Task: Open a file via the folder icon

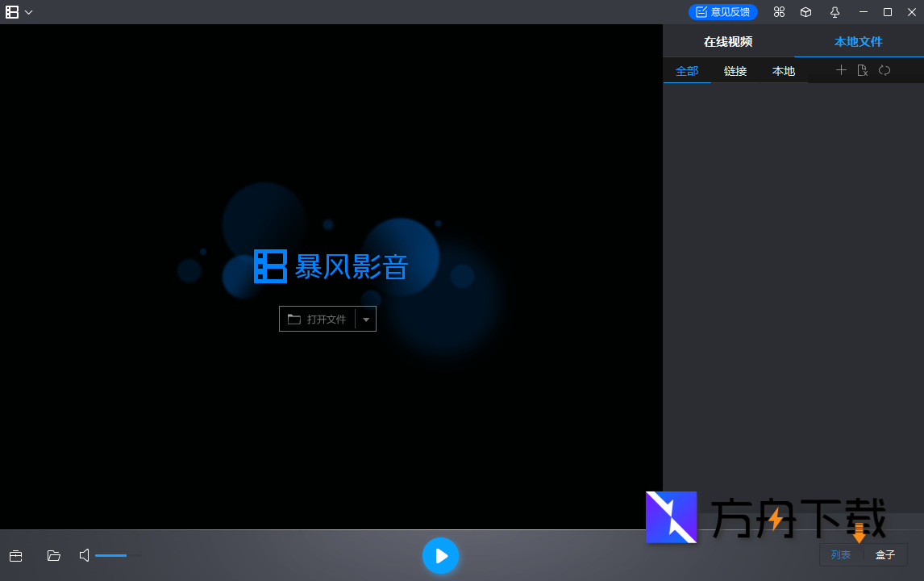Action: coord(53,555)
